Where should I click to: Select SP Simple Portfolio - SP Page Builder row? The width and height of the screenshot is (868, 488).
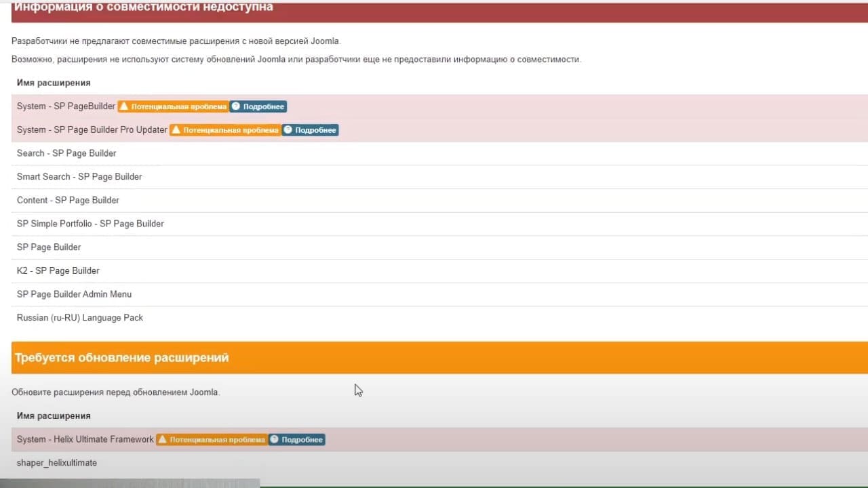click(x=439, y=224)
